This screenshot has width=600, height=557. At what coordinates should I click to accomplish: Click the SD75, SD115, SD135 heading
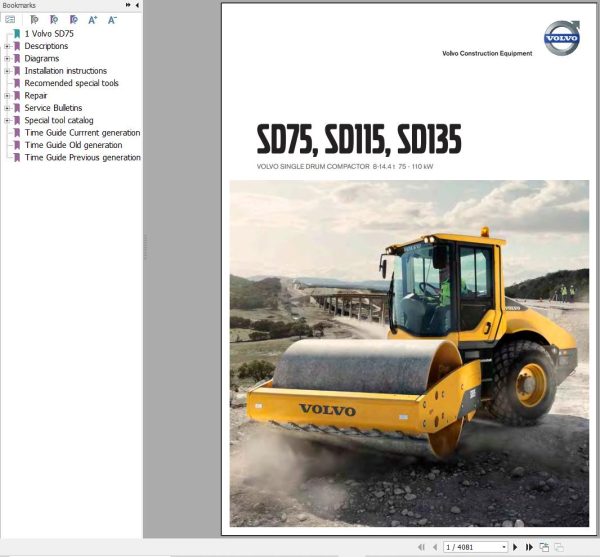(x=359, y=140)
